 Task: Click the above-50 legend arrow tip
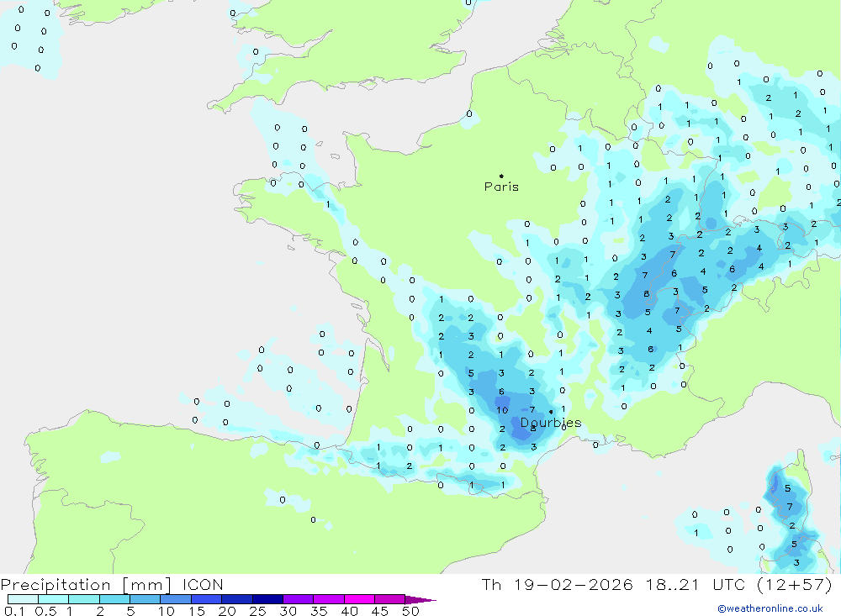click(x=420, y=599)
